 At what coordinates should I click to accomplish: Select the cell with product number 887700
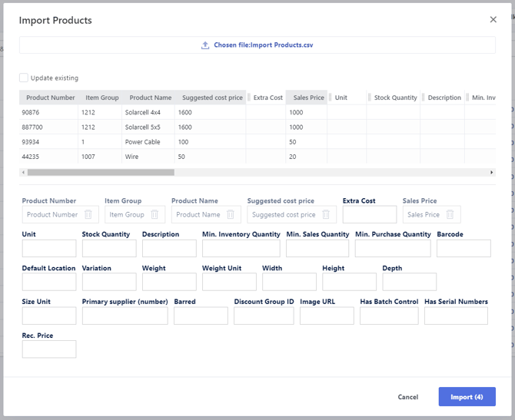click(48, 127)
